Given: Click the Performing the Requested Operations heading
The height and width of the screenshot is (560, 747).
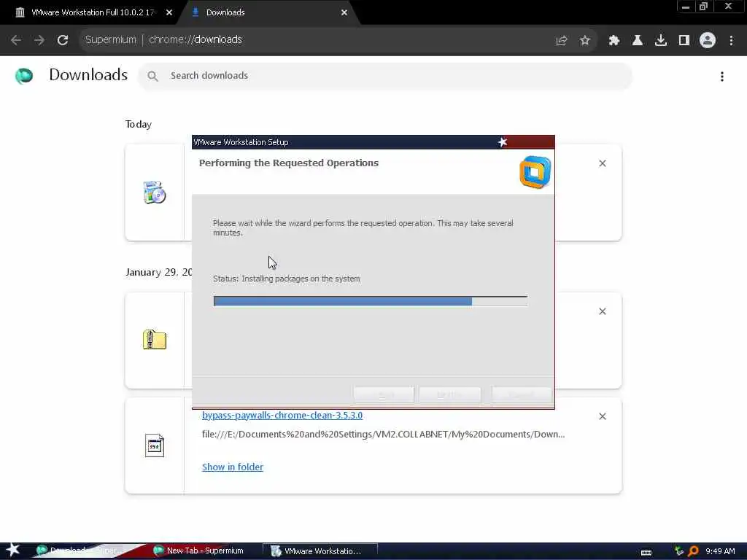Looking at the screenshot, I should point(289,163).
